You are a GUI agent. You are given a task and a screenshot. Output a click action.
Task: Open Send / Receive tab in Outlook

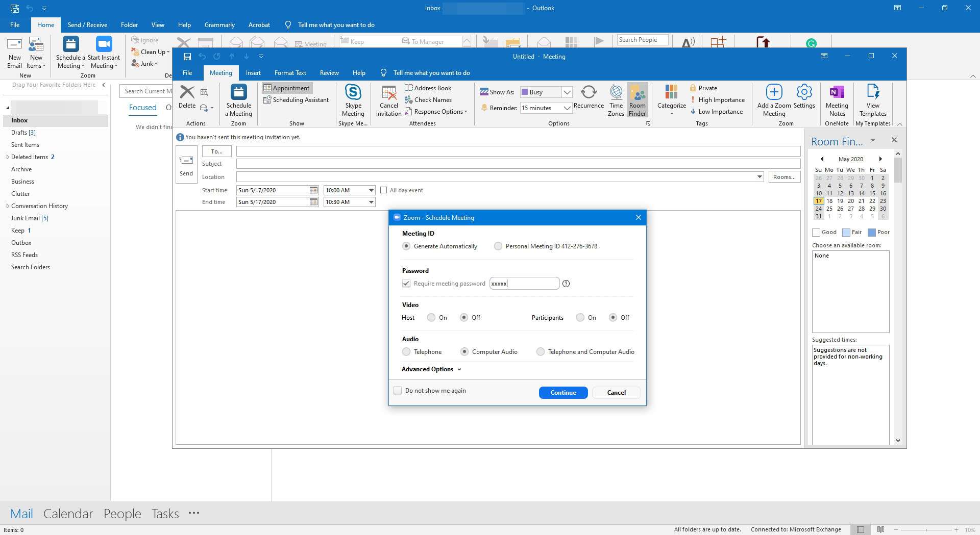pos(87,24)
